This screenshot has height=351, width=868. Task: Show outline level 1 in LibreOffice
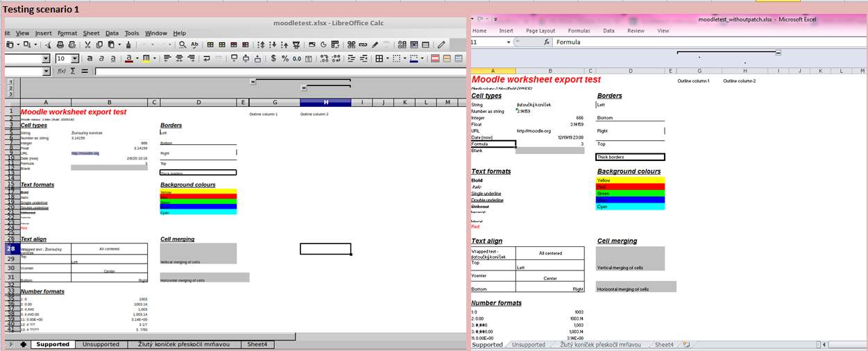coord(10,82)
